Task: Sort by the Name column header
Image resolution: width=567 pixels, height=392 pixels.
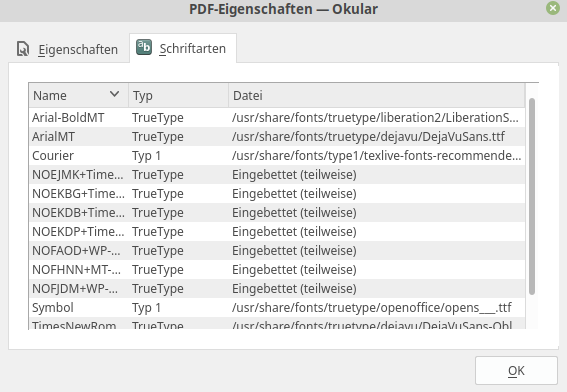Action: pyautogui.click(x=78, y=95)
